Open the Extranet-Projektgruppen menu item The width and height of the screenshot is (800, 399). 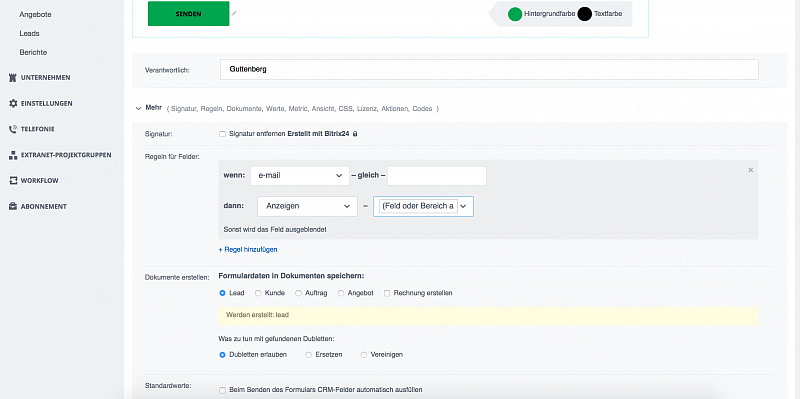pyautogui.click(x=66, y=155)
